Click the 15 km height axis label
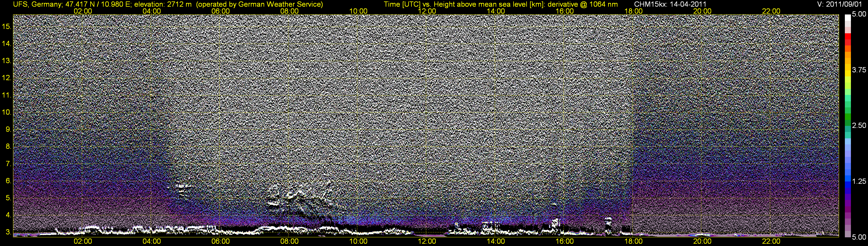 [7, 26]
